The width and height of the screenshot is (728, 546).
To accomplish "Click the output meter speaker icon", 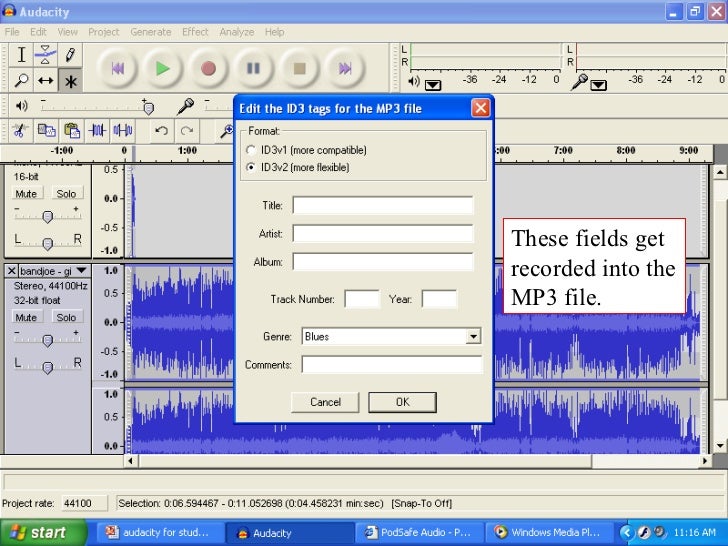I will tap(413, 82).
